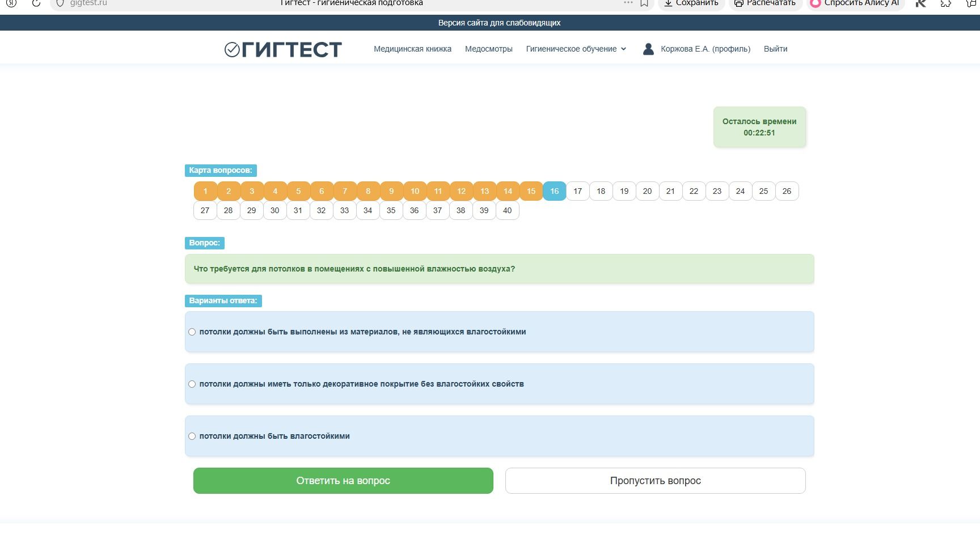Click the Карта вопросов label
Viewport: 980px width, 551px height.
point(221,170)
